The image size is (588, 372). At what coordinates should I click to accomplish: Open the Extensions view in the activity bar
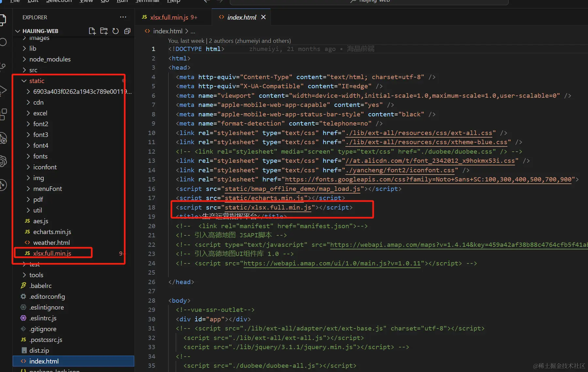[3, 114]
